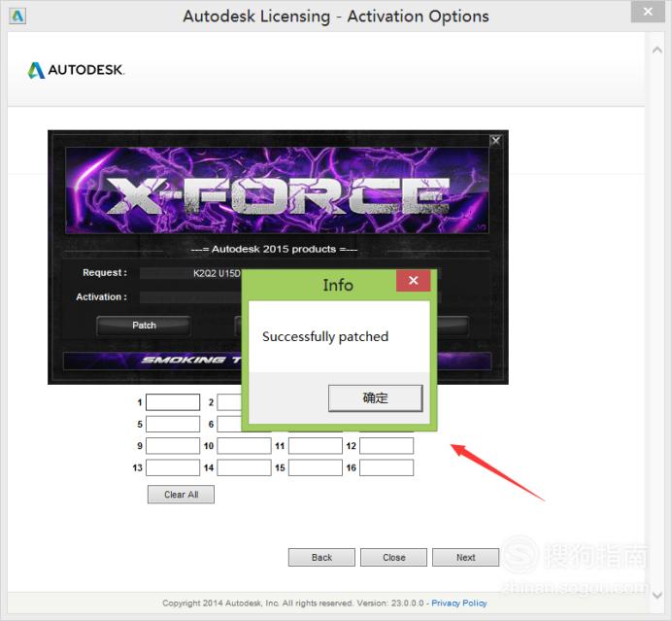Click activation input box 5
The width and height of the screenshot is (672, 621).
click(173, 424)
